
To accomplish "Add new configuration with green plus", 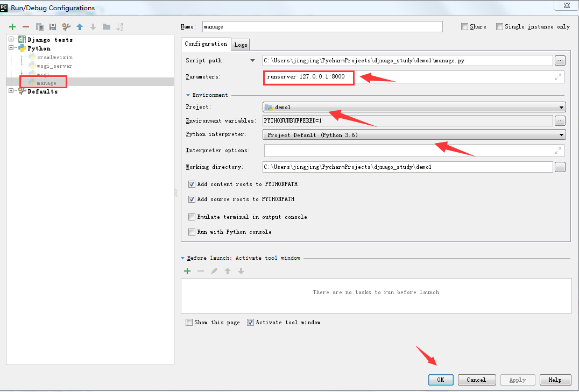I will coord(12,27).
